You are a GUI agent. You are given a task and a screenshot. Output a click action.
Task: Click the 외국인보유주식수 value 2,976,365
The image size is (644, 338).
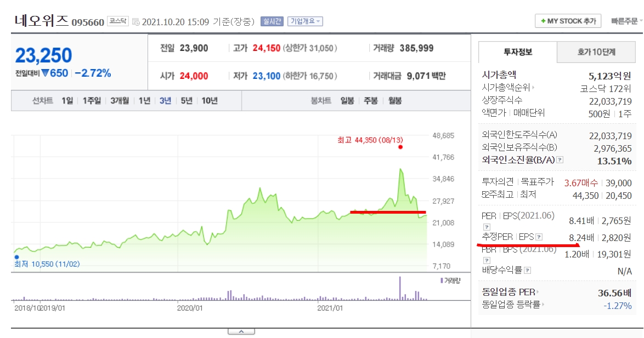pos(613,148)
